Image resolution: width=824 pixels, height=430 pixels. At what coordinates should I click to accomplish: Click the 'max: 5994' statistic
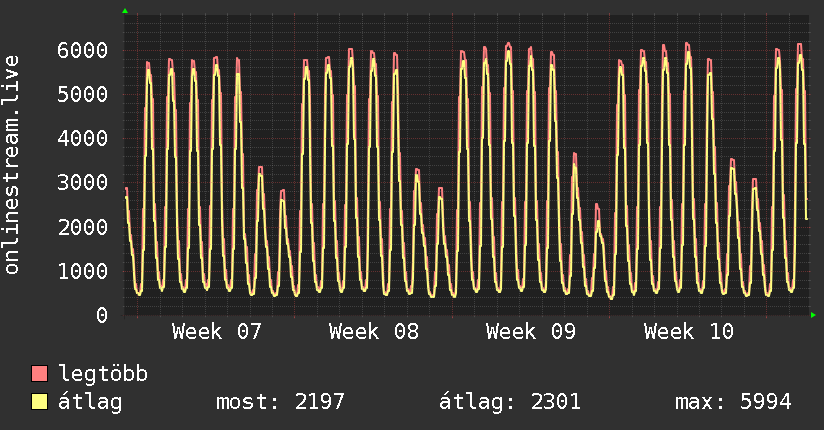733,402
